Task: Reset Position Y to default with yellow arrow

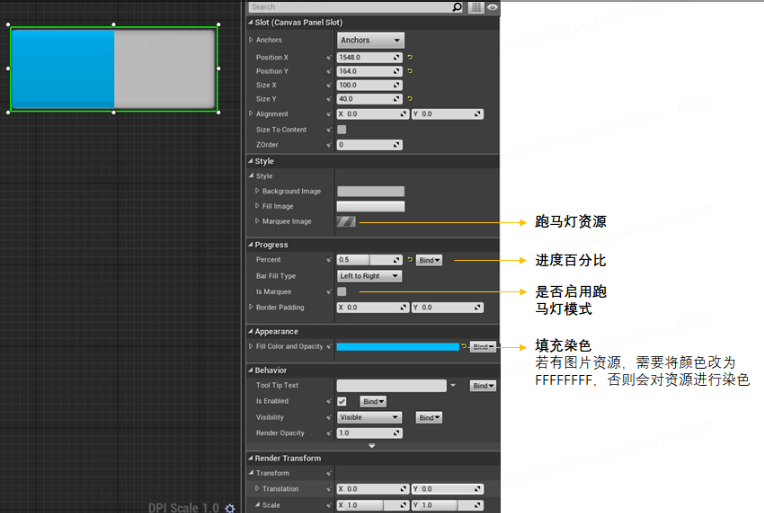Action: pyautogui.click(x=410, y=71)
